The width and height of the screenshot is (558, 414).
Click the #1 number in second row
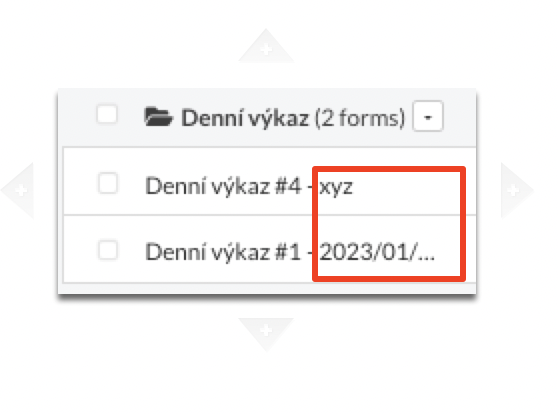click(x=288, y=252)
